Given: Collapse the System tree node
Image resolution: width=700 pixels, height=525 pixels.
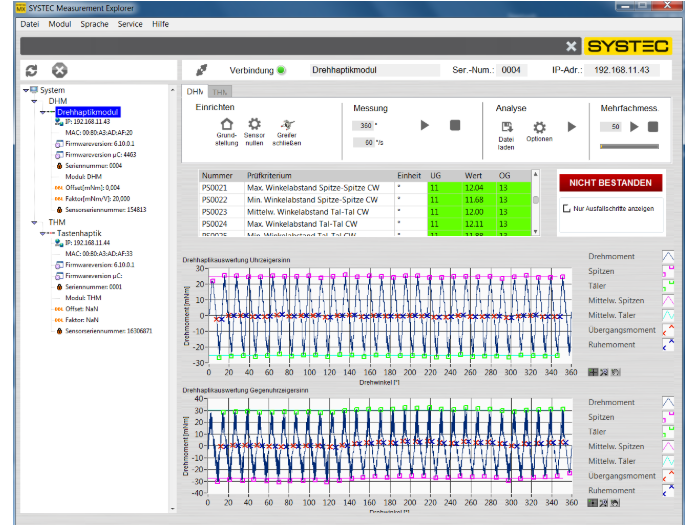Looking at the screenshot, I should tap(25, 90).
